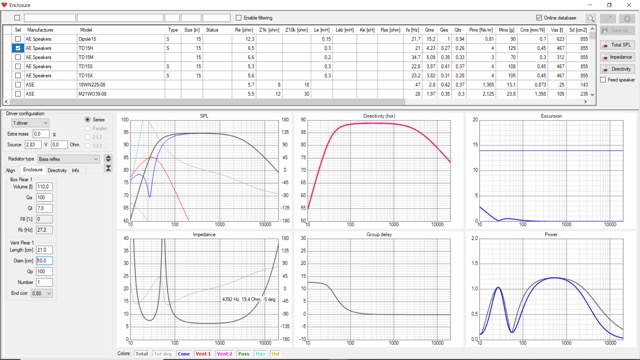Viewport: 640px width, 360px height.
Task: Enable the Feed speaker checkbox
Action: 603,80
